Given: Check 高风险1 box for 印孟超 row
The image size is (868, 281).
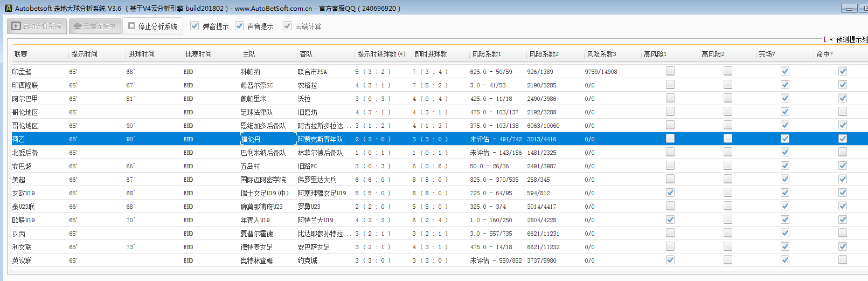Looking at the screenshot, I should pyautogui.click(x=670, y=71).
